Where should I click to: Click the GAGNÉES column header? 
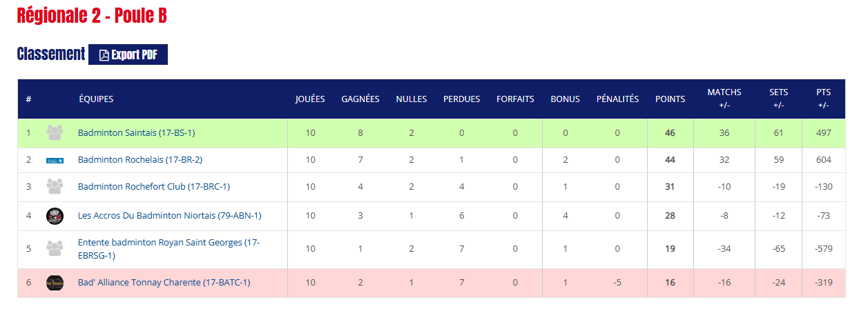click(360, 99)
